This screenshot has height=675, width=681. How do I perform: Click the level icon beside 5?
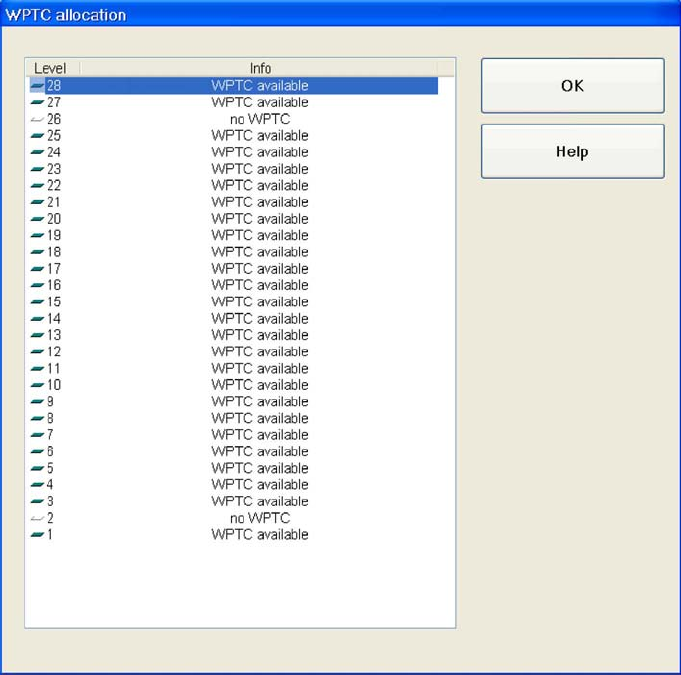point(37,468)
